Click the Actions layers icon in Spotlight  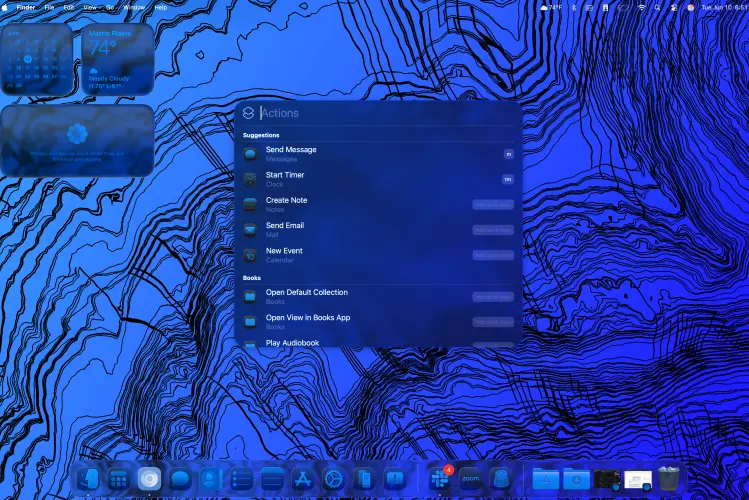[x=248, y=113]
